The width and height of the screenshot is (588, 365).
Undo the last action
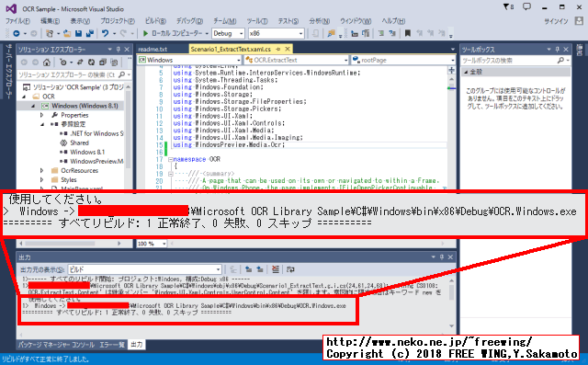click(106, 33)
